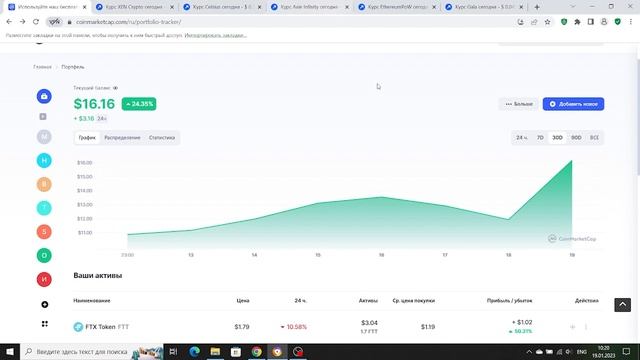Switch to 'Курс EthereumPoW' browser tab

pyautogui.click(x=397, y=7)
